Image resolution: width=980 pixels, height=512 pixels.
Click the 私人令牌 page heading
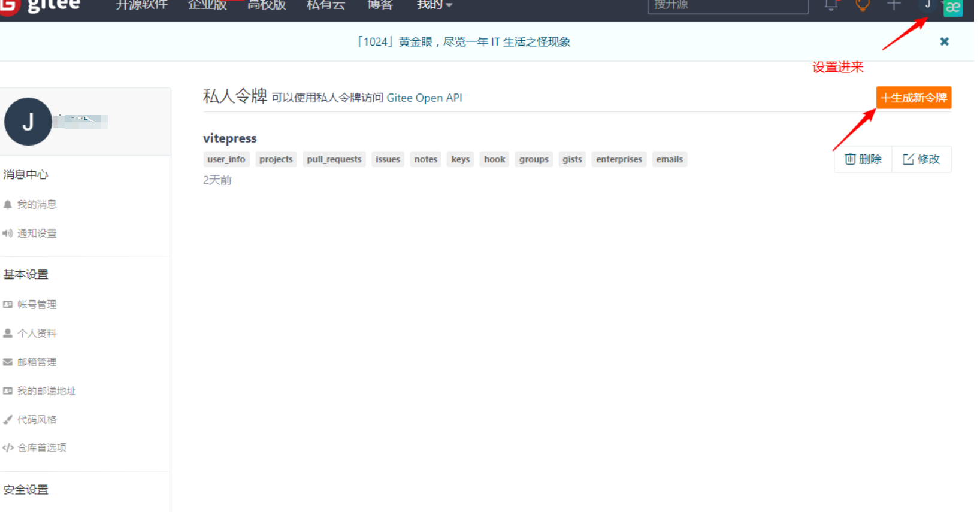(235, 96)
